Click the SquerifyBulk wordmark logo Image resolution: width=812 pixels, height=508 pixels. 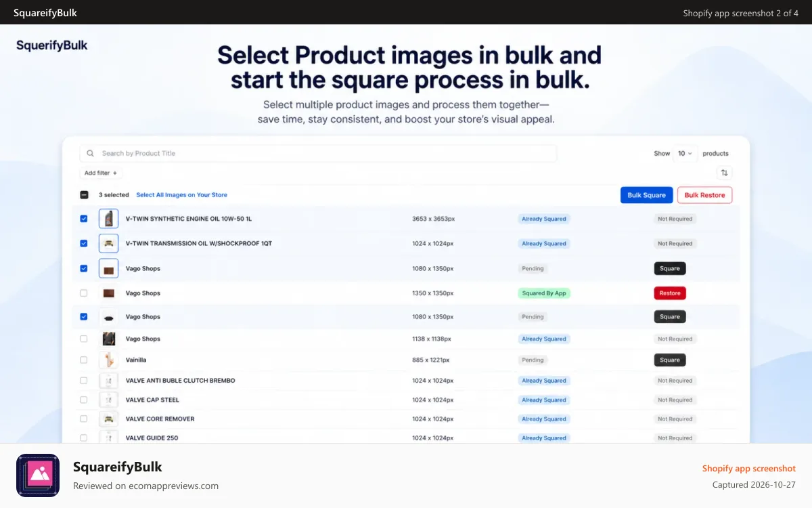coord(52,45)
